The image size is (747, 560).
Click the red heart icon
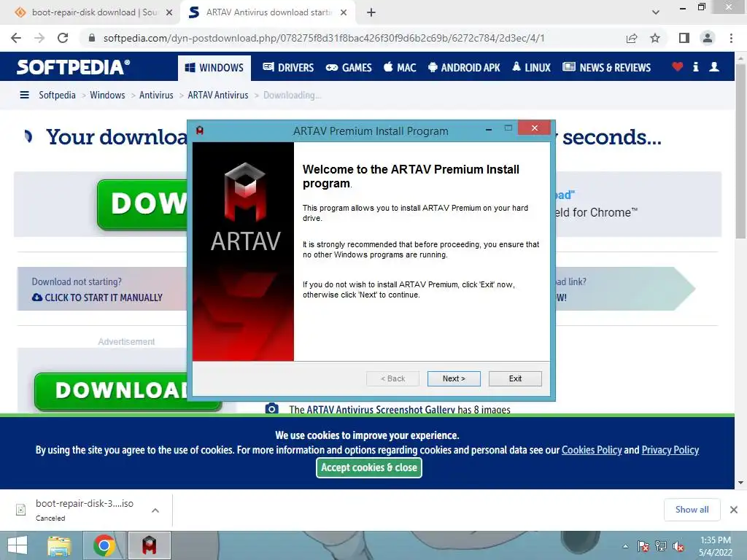(678, 67)
